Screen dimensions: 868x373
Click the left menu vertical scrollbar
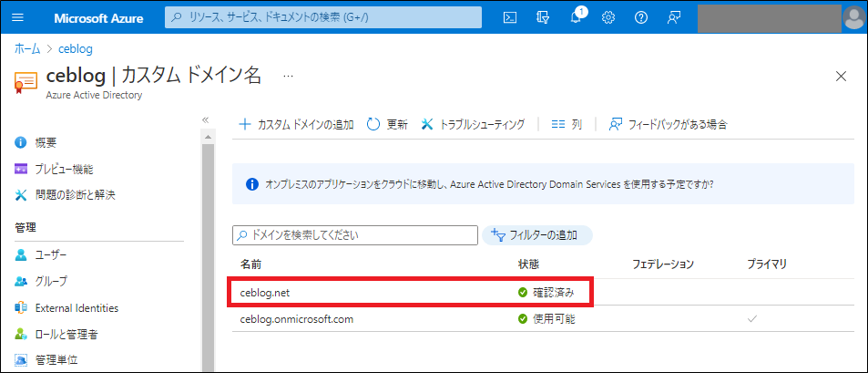coord(209,257)
